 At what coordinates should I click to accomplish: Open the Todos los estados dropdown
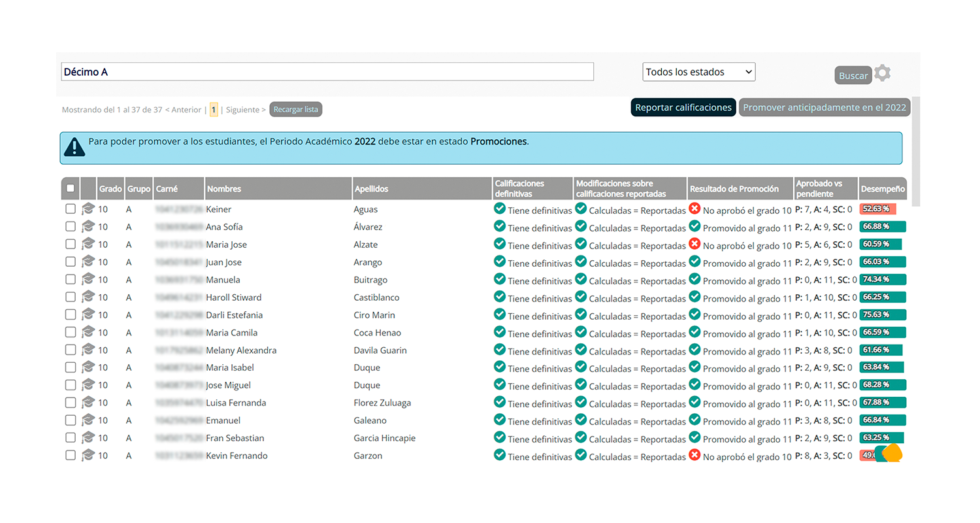(x=698, y=72)
